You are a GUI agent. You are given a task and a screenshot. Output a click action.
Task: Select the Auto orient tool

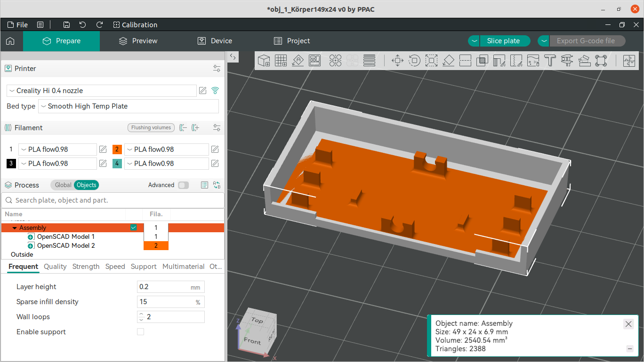(x=298, y=60)
